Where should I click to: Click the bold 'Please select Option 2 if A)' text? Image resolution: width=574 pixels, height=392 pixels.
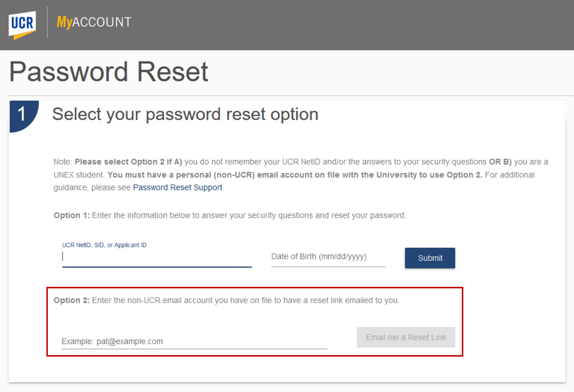point(128,162)
